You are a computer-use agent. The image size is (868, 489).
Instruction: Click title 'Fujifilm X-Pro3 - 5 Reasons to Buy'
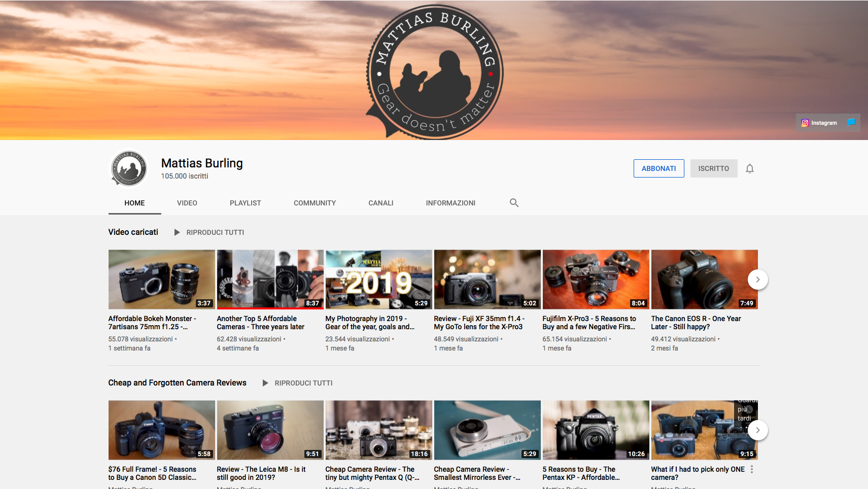(x=589, y=323)
